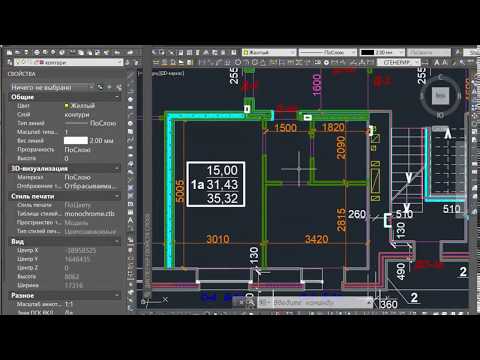Click the 'Слой' property value 'контури'

point(77,114)
